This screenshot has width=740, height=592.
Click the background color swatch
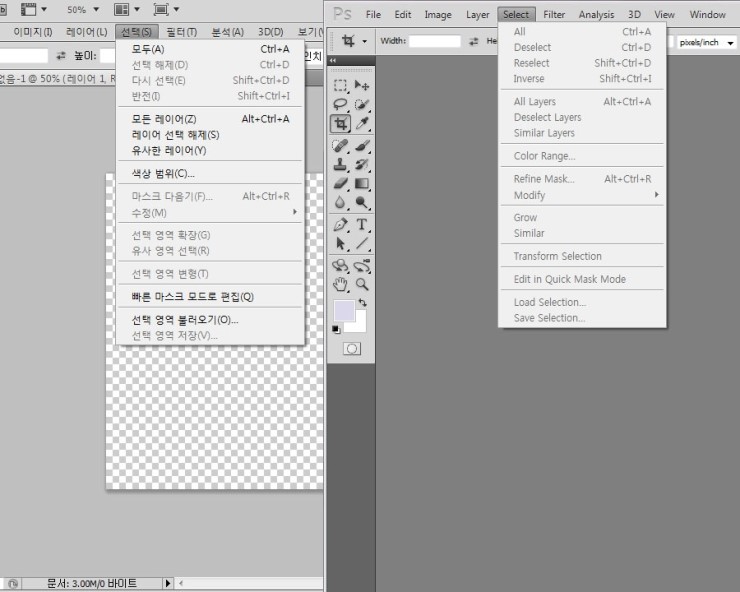(x=360, y=327)
